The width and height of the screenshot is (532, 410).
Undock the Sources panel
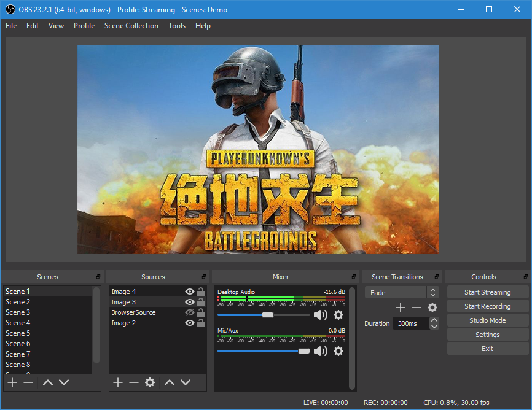(203, 277)
